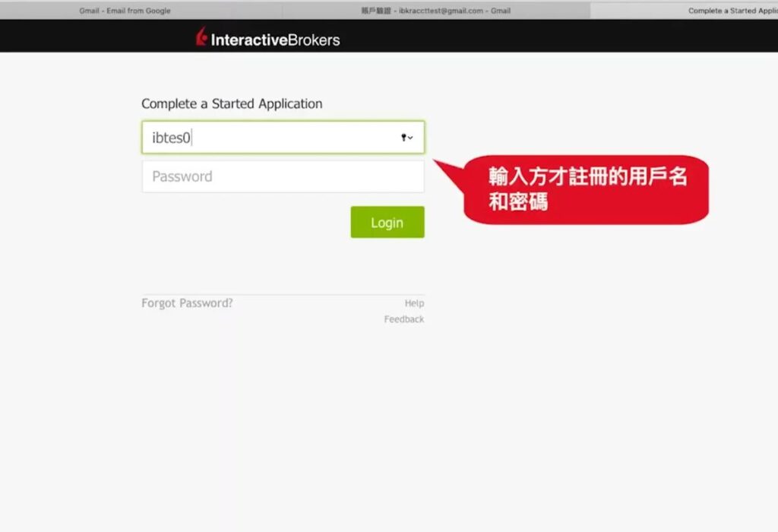
Task: Open the 賬戶驗證 ibkraccttest Gmail tab
Action: click(x=435, y=11)
